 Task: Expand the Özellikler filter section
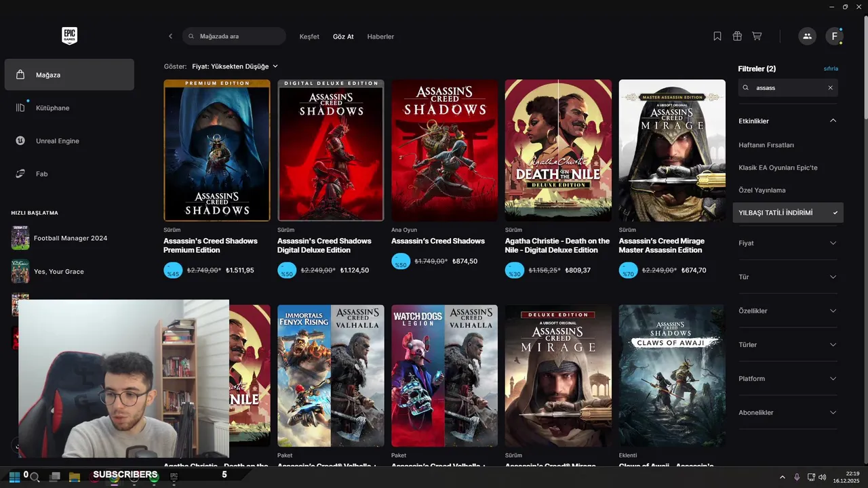pos(788,310)
